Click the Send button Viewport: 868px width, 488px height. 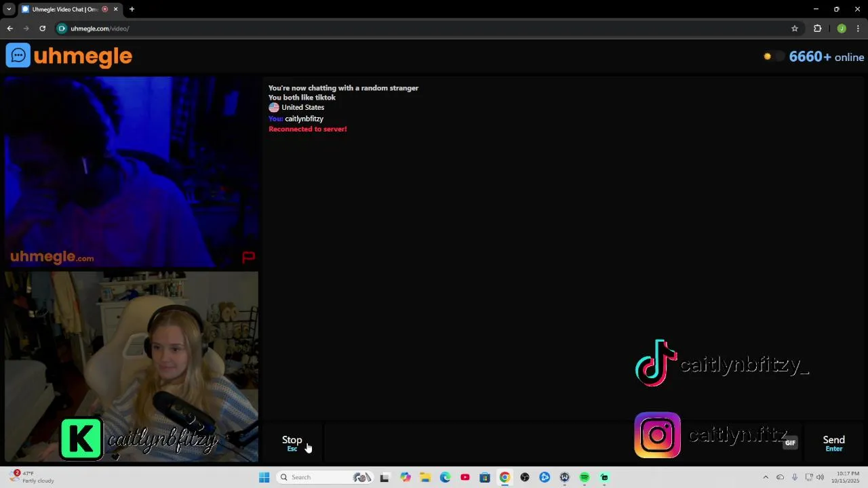click(833, 443)
